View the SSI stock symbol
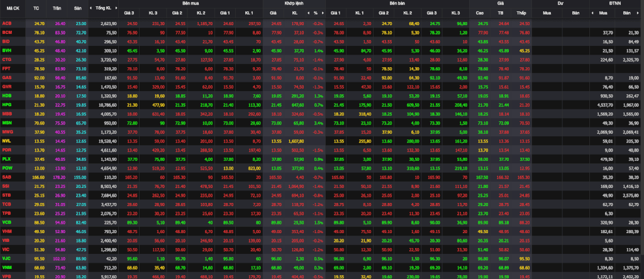The height and width of the screenshot is (279, 644). point(6,186)
